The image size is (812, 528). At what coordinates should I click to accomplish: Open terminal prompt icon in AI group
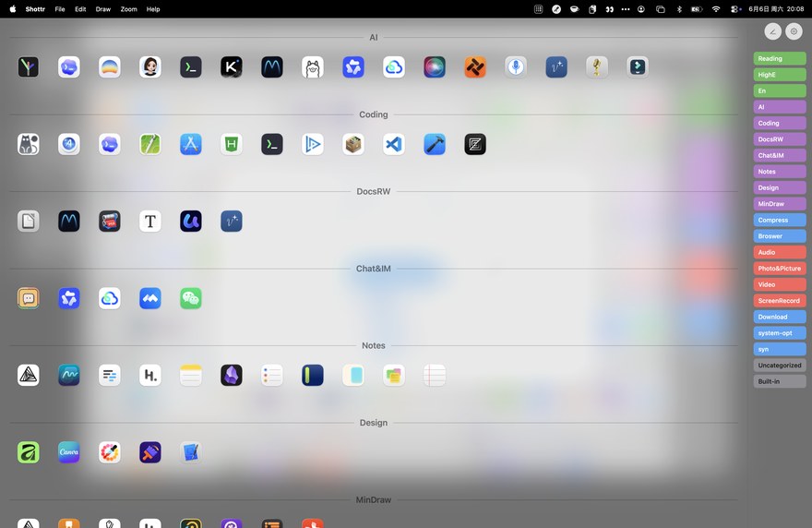[x=191, y=66]
